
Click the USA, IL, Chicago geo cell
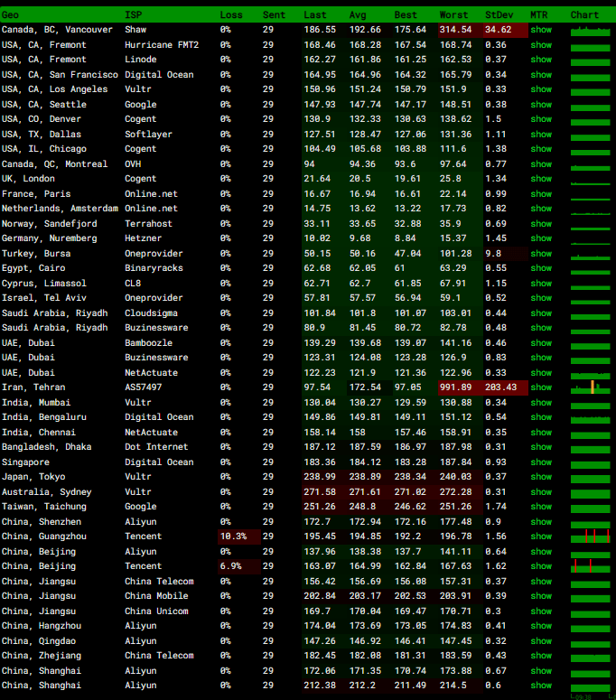pos(43,149)
